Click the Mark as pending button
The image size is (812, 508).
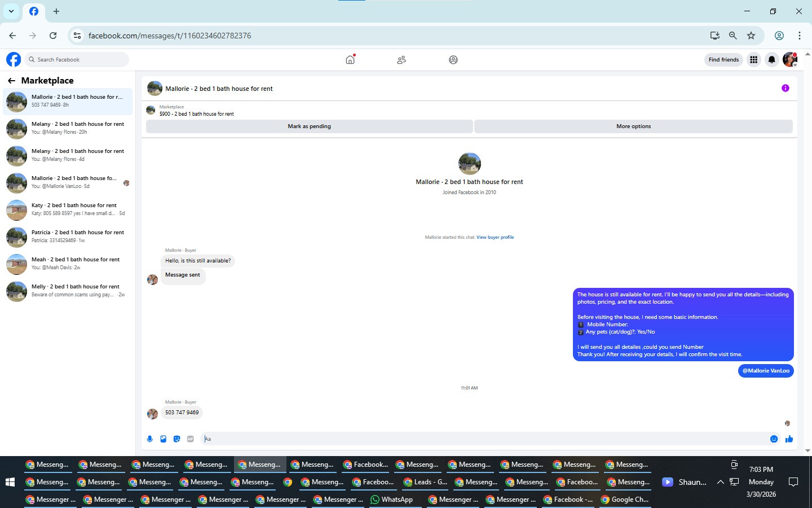tap(309, 126)
